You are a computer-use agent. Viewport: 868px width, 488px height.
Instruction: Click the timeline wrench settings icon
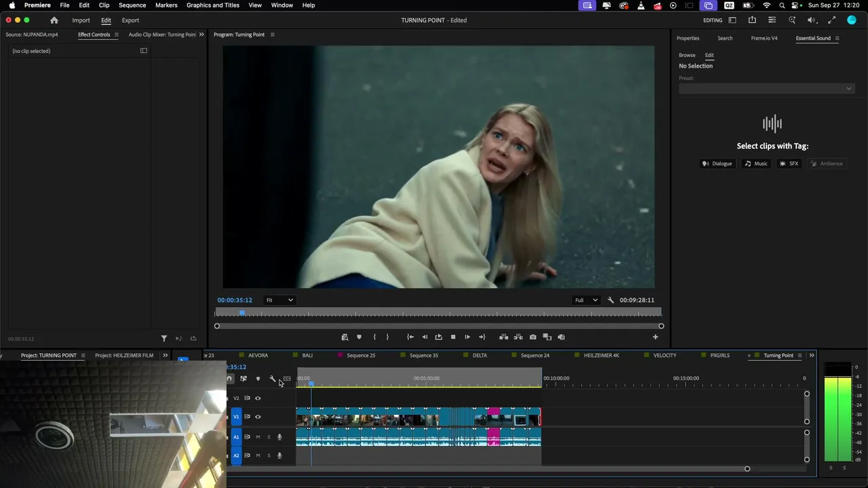coord(273,379)
